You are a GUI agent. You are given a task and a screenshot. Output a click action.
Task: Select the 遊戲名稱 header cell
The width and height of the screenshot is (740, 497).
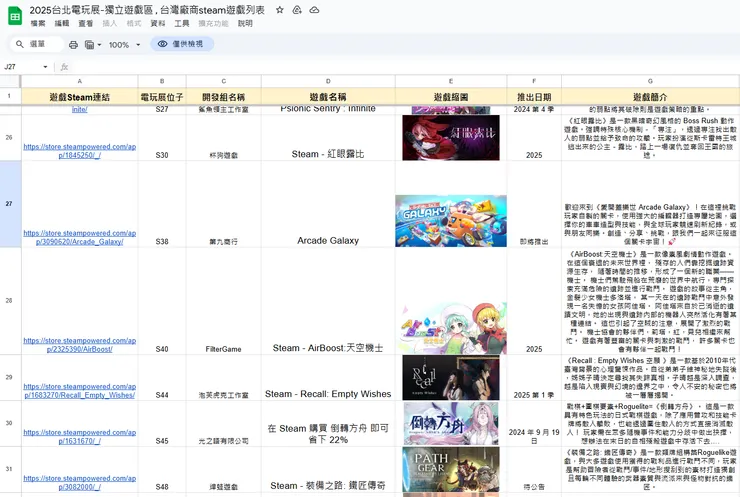(x=328, y=97)
